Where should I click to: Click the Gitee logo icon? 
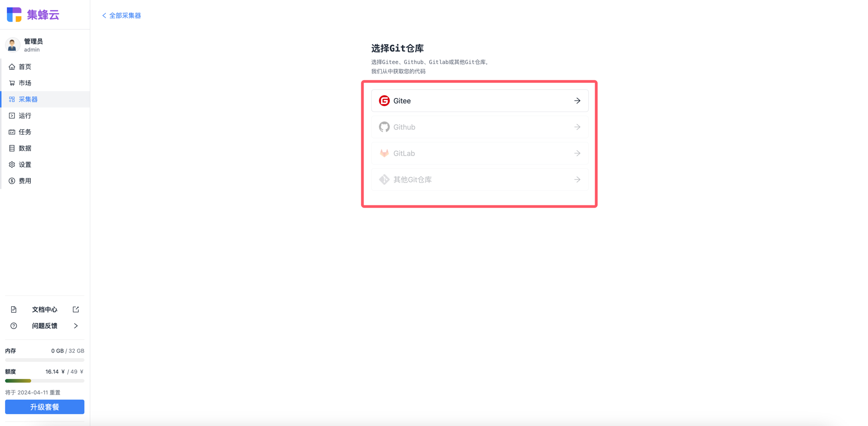tap(384, 101)
